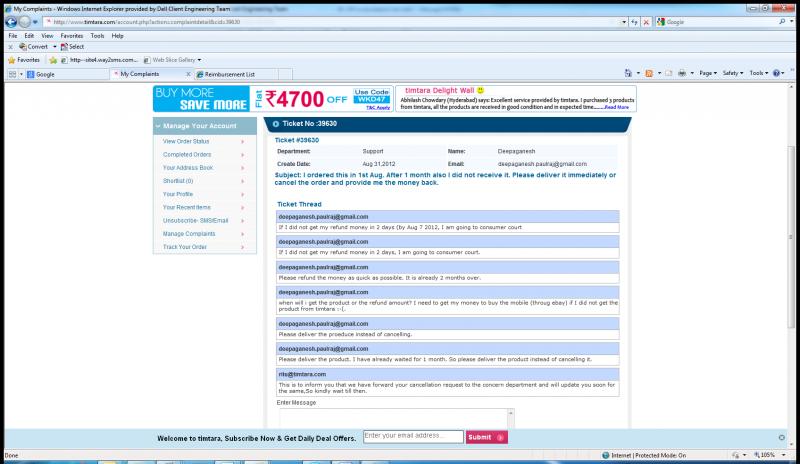Click rils@timtara.com sender in thread

pyautogui.click(x=302, y=374)
